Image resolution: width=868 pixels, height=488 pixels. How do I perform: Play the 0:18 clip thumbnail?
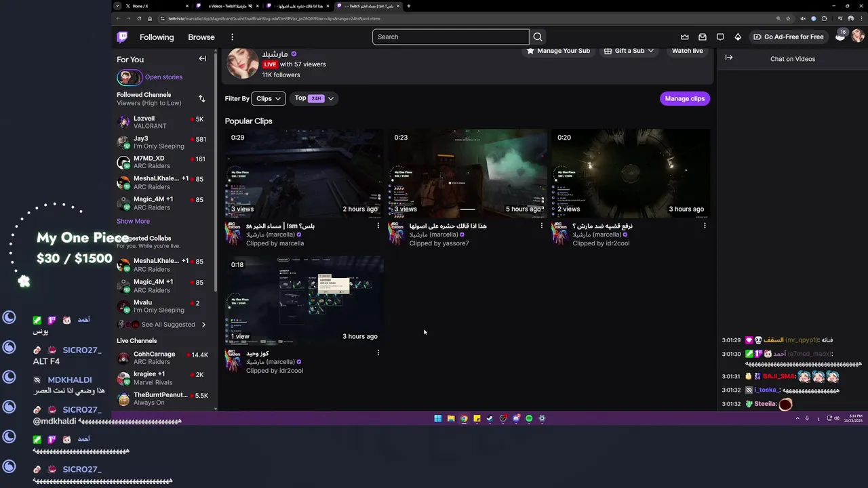point(304,300)
